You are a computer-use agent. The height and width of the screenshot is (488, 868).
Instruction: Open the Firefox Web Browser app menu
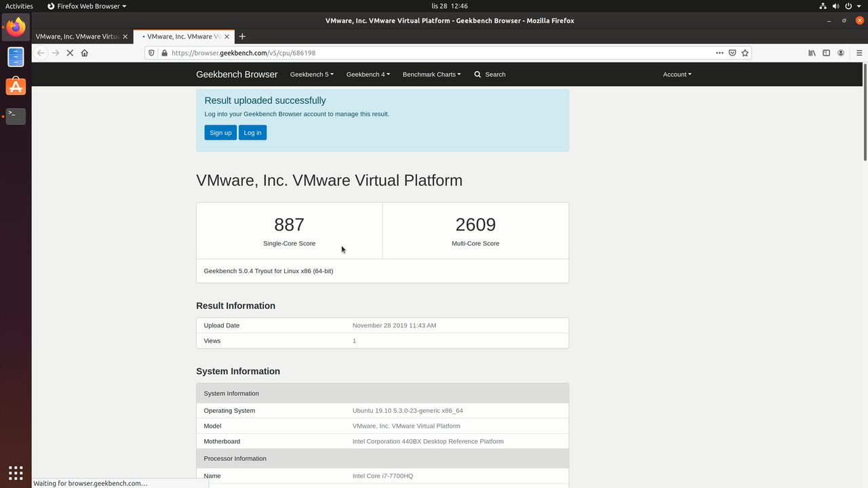[87, 6]
